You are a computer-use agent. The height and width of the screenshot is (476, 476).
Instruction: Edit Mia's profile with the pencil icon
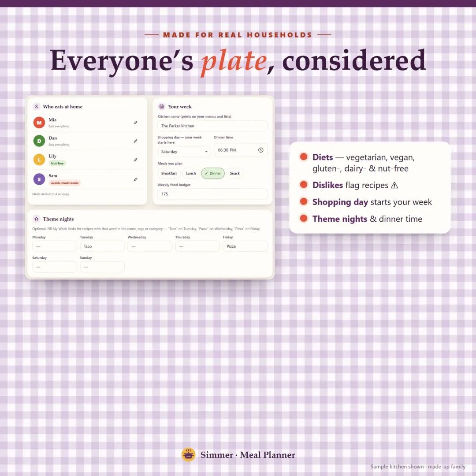(135, 123)
